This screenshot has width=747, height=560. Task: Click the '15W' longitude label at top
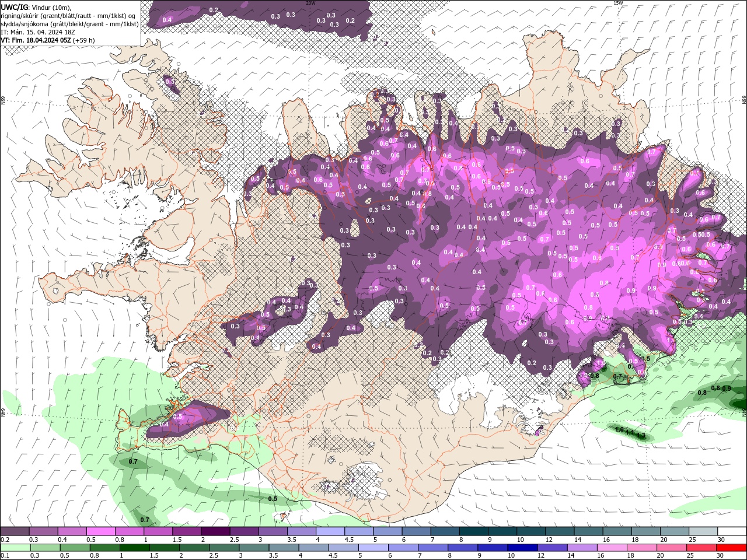click(x=618, y=2)
